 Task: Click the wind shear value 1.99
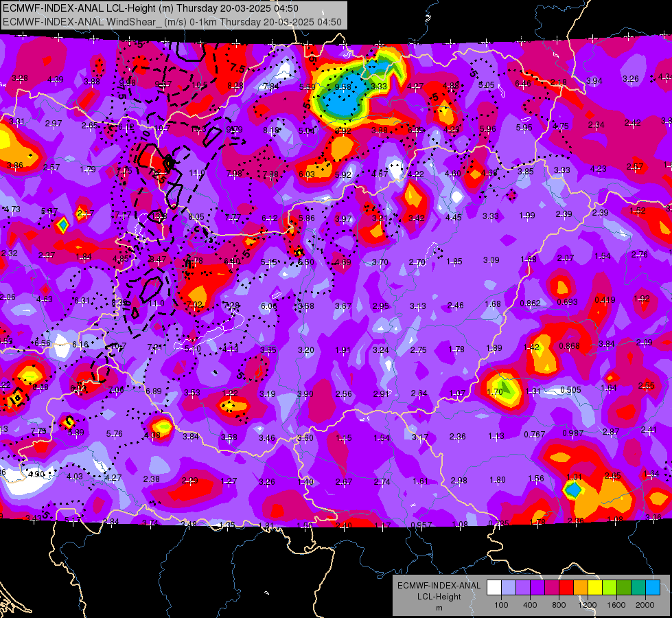click(526, 215)
